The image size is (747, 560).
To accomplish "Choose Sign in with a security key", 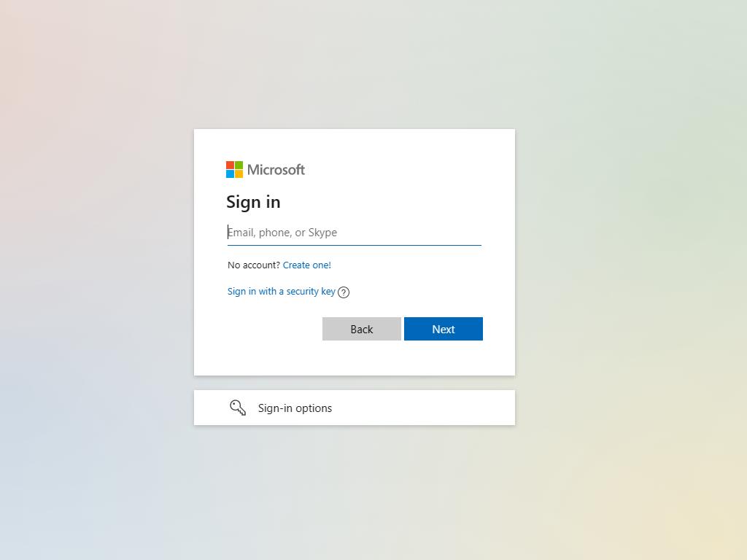I will 281,292.
